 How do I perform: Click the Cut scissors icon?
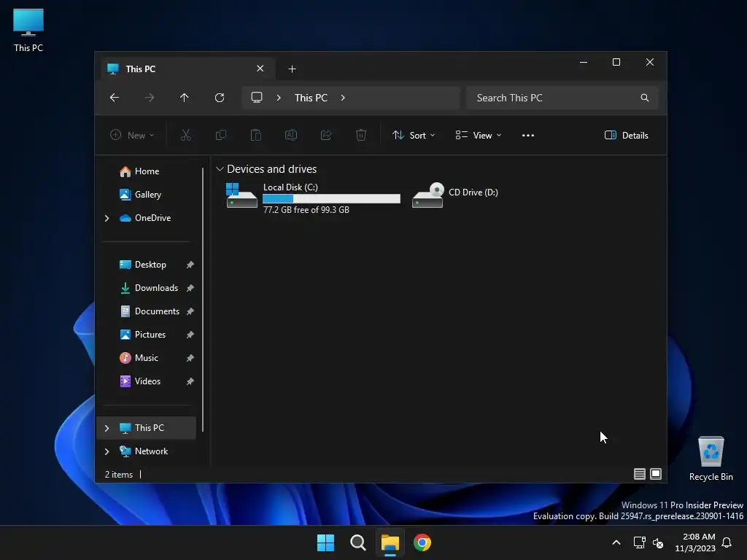(186, 135)
